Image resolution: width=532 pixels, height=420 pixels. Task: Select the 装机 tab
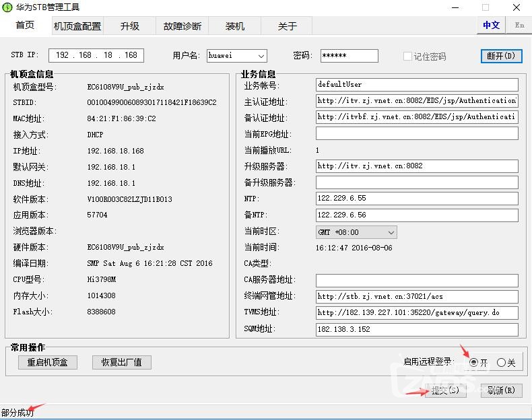point(235,26)
